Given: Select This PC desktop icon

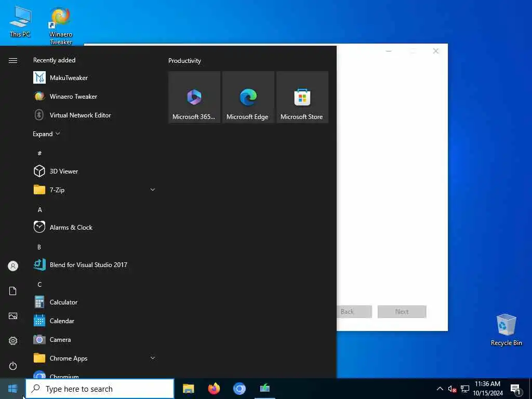Looking at the screenshot, I should point(20,21).
